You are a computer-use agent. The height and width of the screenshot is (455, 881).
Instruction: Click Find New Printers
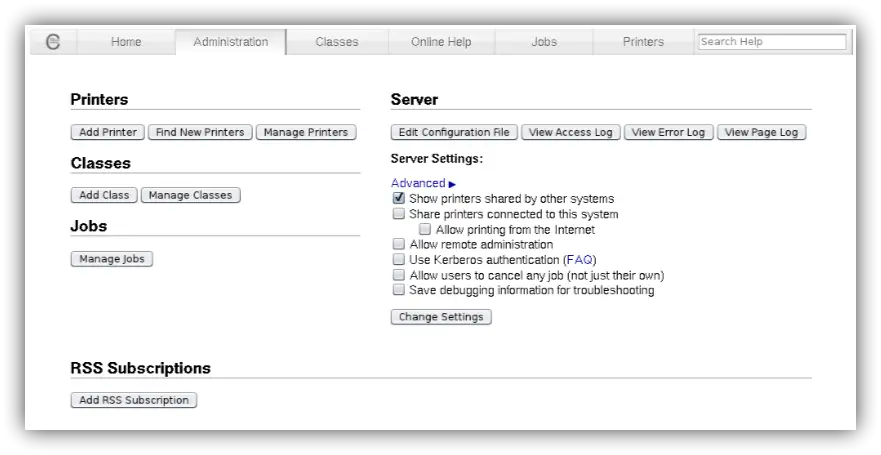[200, 132]
